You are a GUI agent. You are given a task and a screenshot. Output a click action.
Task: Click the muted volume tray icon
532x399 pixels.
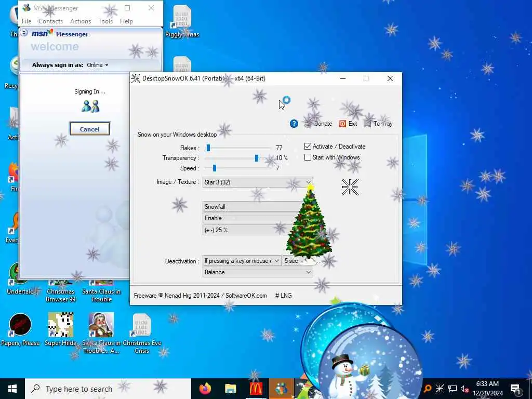click(464, 389)
